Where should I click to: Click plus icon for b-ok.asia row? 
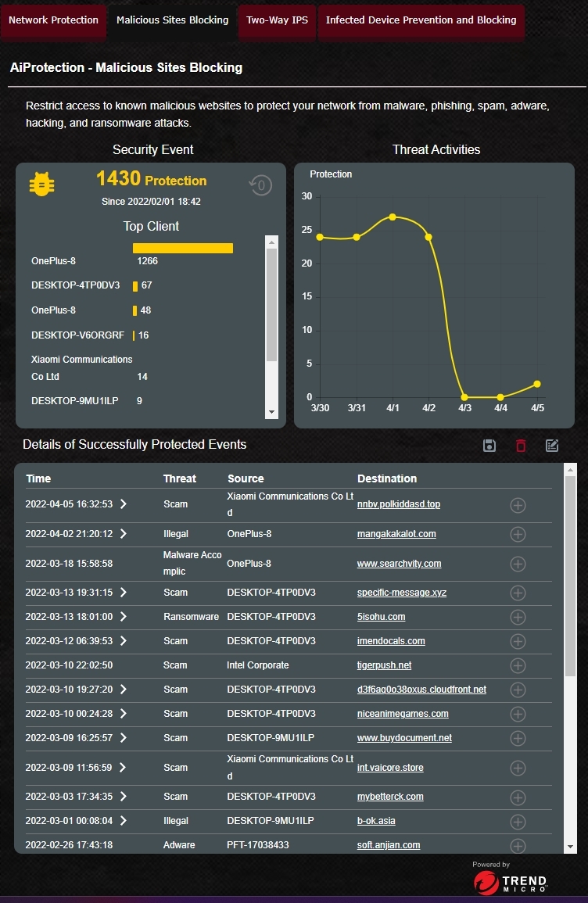[x=518, y=821]
